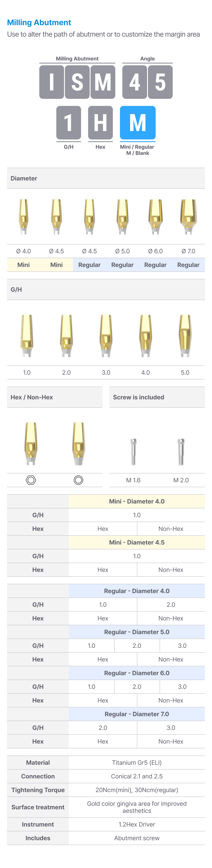The height and width of the screenshot is (868, 212).
Task: Click the gray H tile labeled Hex
Action: pos(100,123)
